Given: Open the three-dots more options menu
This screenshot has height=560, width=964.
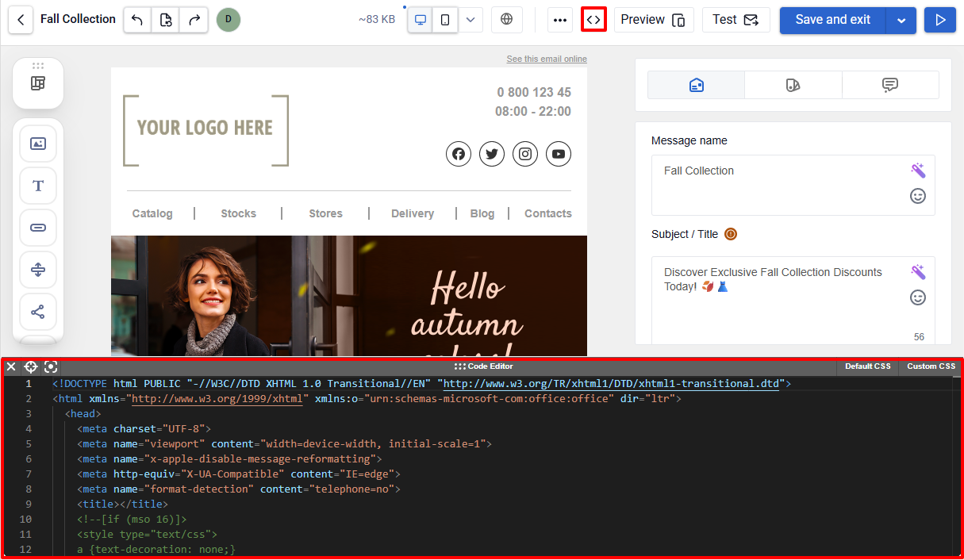Looking at the screenshot, I should click(x=560, y=20).
